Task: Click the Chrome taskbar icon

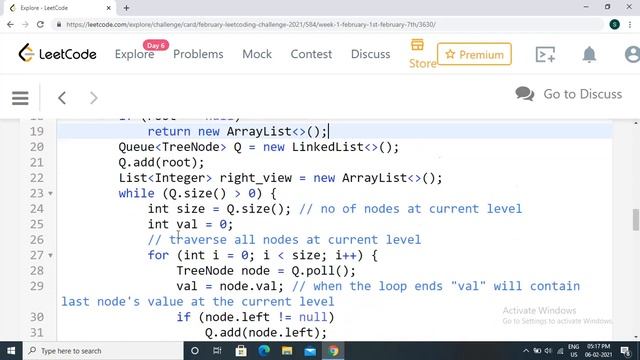Action: 333,351
